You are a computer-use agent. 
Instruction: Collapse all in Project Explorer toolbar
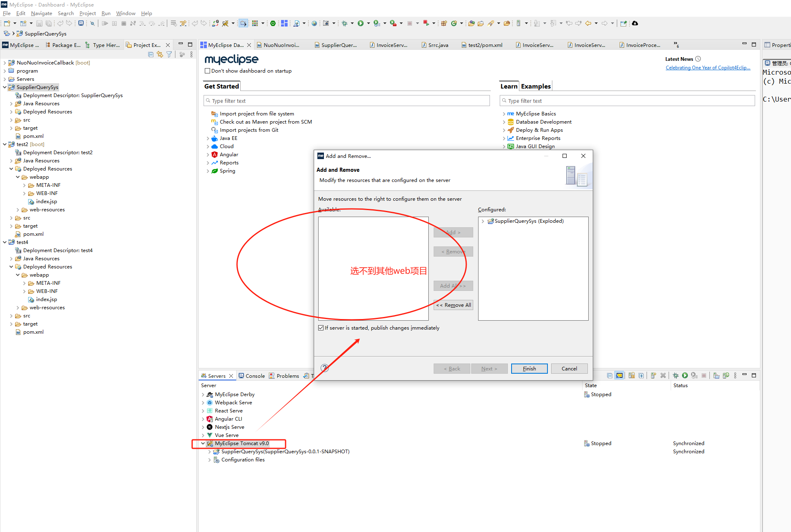point(151,54)
